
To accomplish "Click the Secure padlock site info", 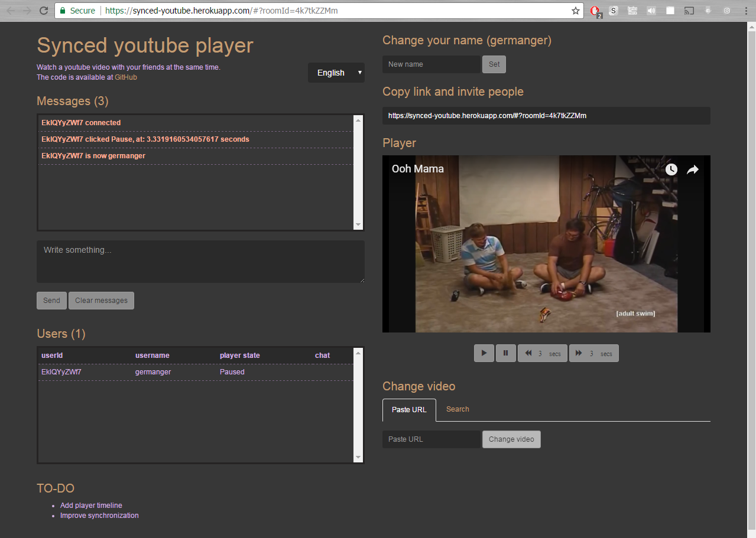I will pyautogui.click(x=77, y=11).
